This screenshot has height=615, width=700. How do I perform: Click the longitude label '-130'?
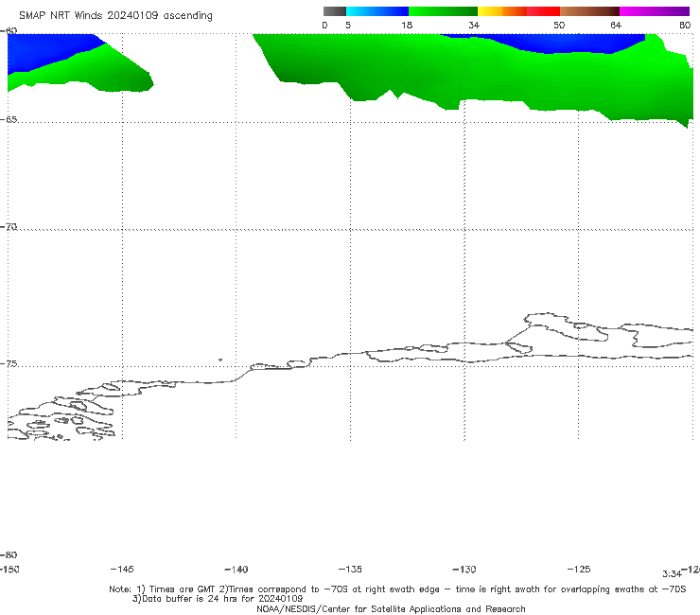coord(464,569)
